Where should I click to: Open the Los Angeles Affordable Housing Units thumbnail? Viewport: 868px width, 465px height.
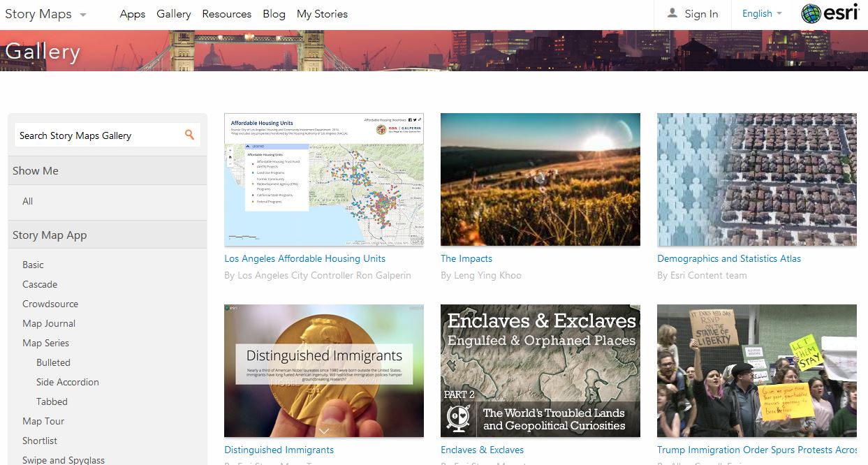[x=324, y=179]
